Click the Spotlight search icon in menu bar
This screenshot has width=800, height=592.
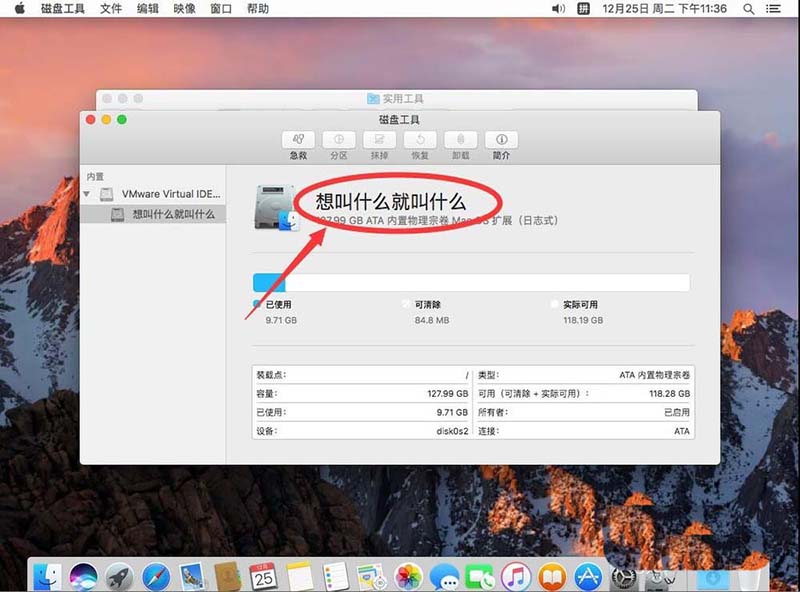pos(747,8)
